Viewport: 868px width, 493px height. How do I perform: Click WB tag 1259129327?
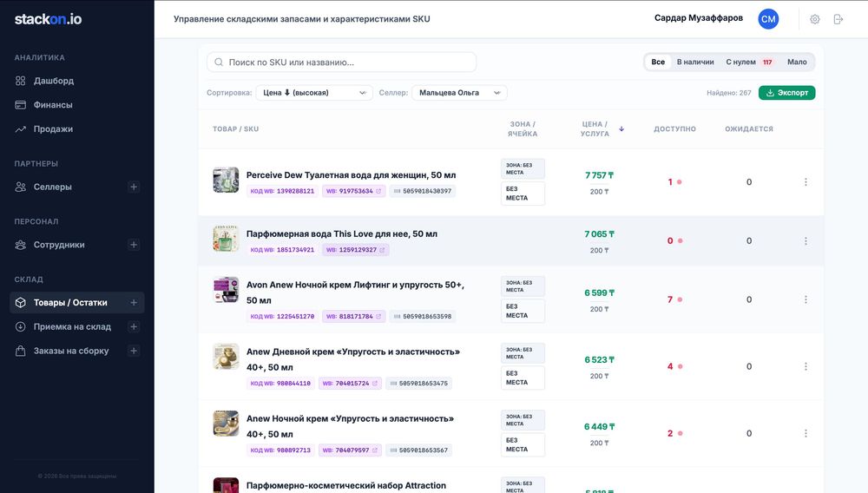point(355,250)
